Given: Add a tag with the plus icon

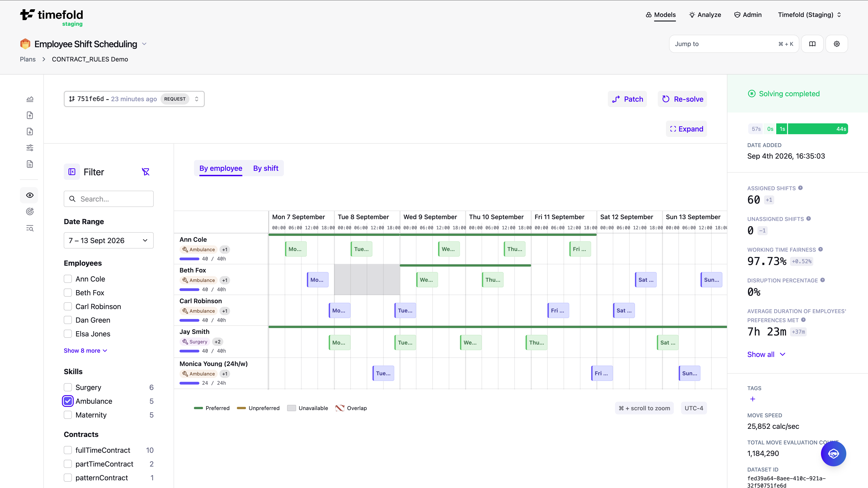Looking at the screenshot, I should pyautogui.click(x=753, y=399).
